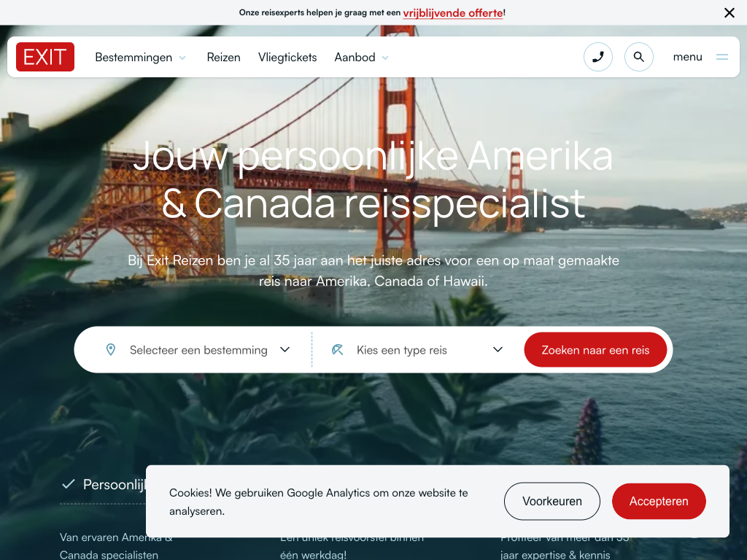Click the menu text label
The height and width of the screenshot is (560, 747).
(x=687, y=57)
